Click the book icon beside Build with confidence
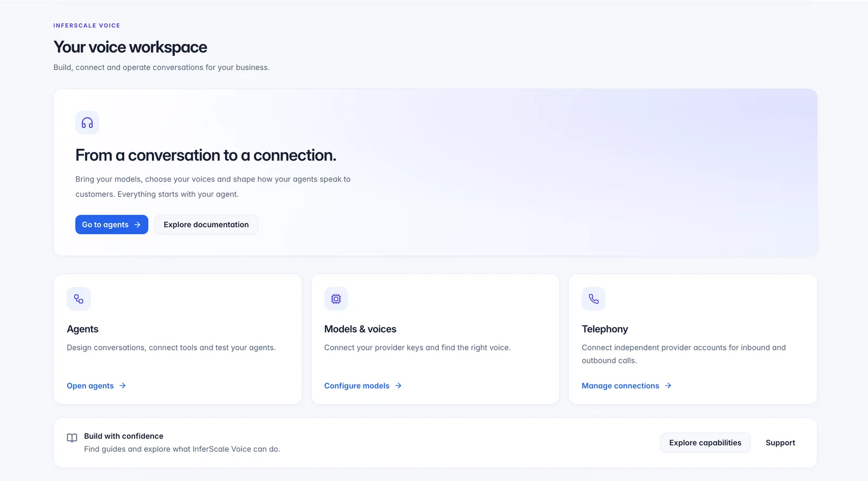Screen dimensions: 868x481 tap(72, 438)
